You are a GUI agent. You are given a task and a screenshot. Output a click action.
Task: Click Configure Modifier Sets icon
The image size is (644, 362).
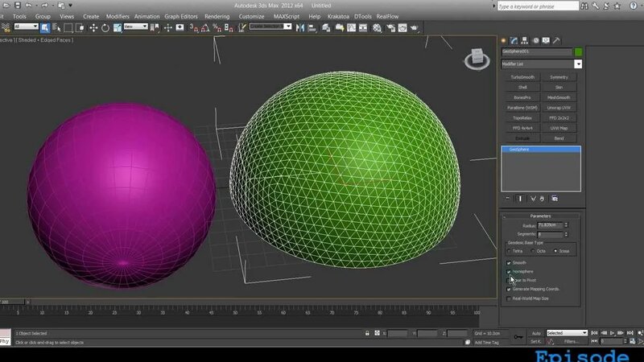point(555,199)
